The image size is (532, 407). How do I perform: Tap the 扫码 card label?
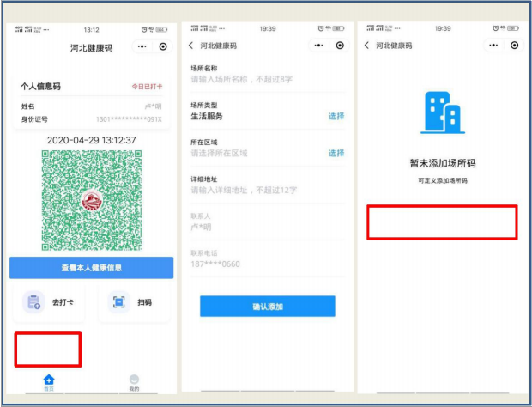click(144, 302)
